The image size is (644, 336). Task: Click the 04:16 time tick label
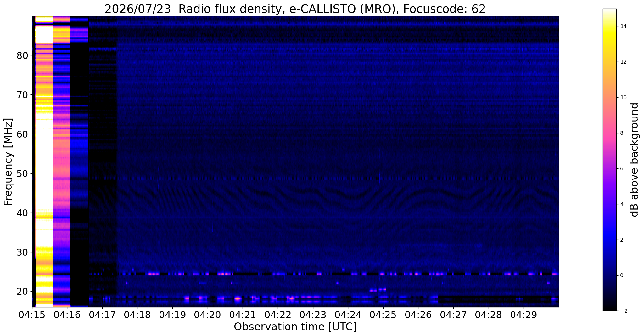67,315
